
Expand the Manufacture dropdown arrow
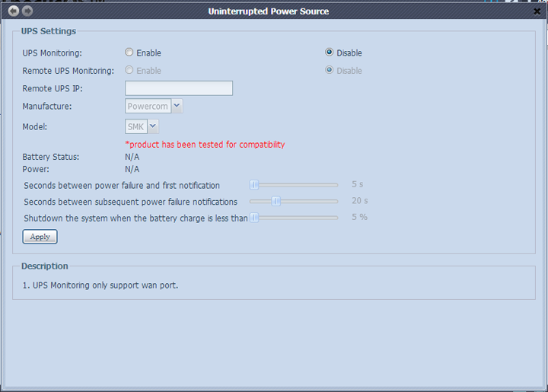[x=177, y=106]
